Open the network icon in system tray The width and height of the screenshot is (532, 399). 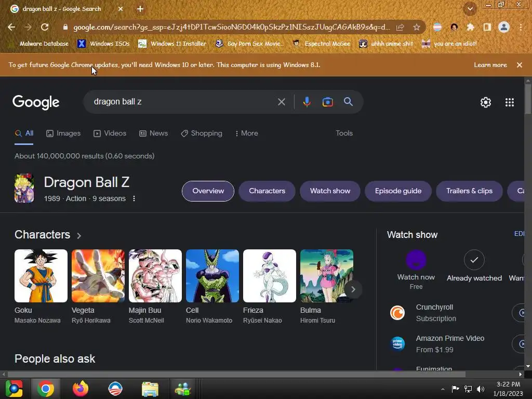tap(468, 389)
